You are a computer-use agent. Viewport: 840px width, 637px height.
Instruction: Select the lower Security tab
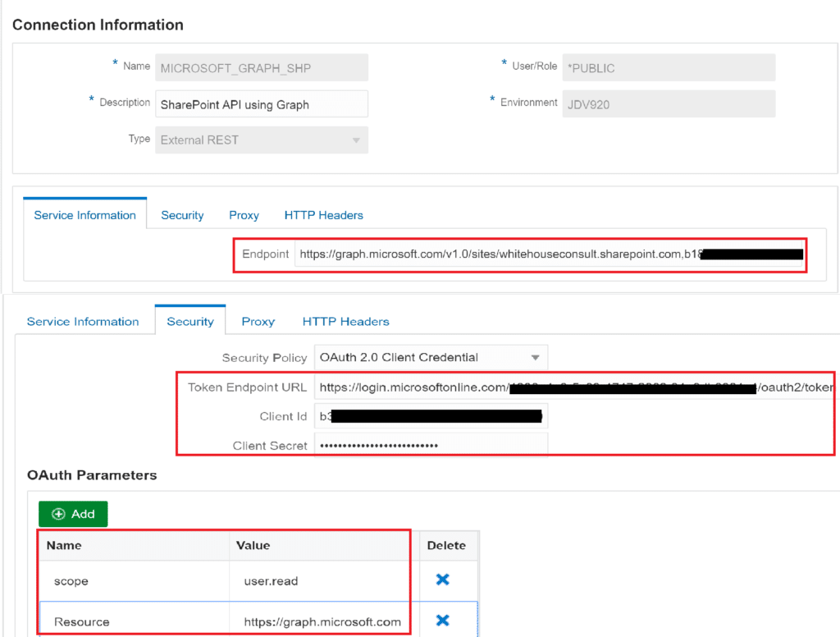coord(190,321)
